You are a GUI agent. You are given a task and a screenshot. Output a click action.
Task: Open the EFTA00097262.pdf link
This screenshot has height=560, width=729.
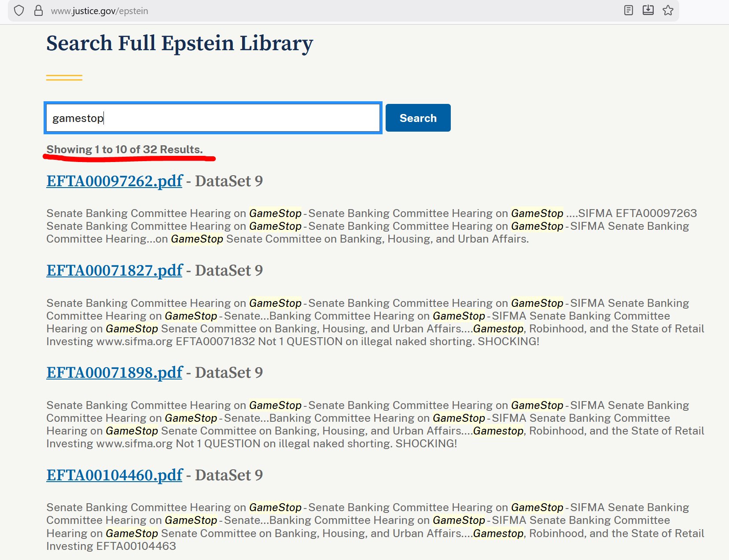[114, 181]
